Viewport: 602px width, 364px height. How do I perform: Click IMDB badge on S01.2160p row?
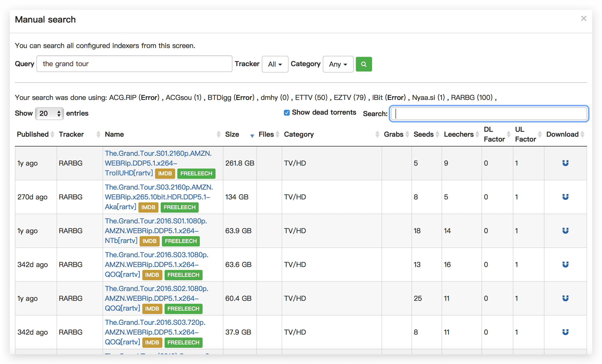(x=165, y=173)
